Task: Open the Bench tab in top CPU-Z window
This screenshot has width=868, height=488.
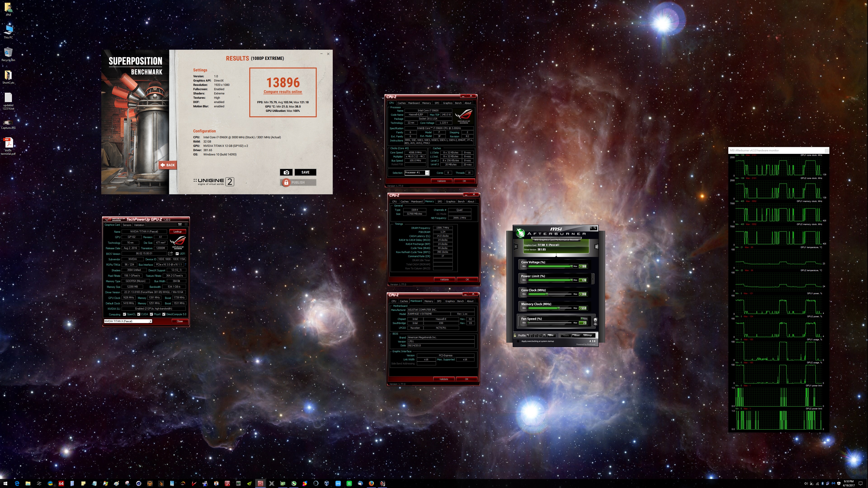Action: click(458, 103)
